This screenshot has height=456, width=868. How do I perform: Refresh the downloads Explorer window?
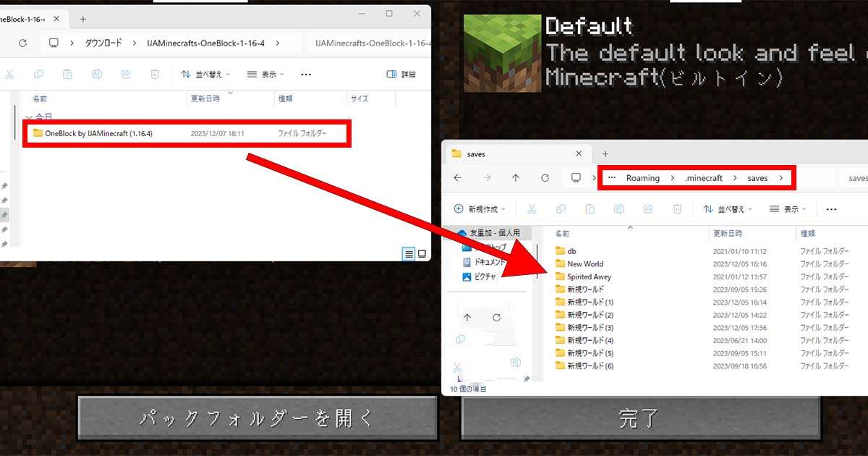click(22, 43)
